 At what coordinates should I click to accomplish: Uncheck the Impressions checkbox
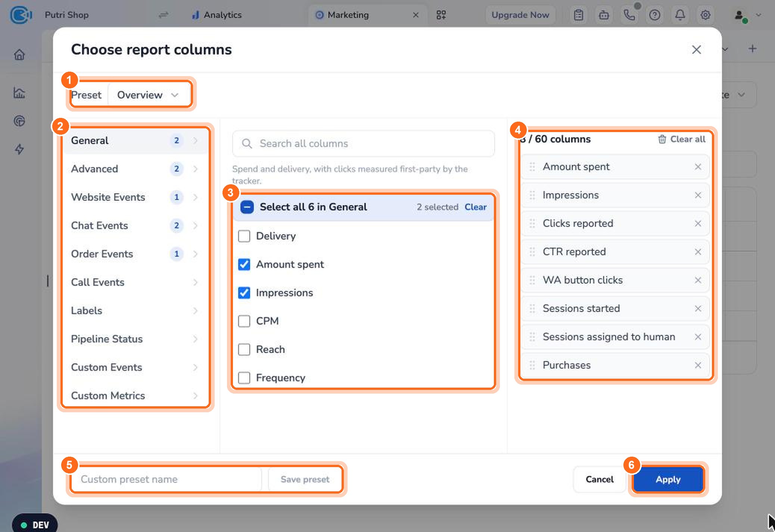tap(244, 293)
